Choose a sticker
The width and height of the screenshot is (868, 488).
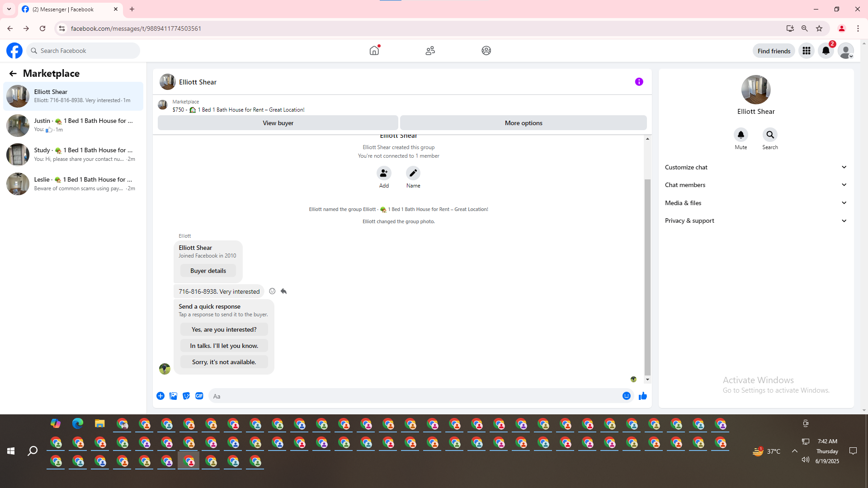(186, 396)
